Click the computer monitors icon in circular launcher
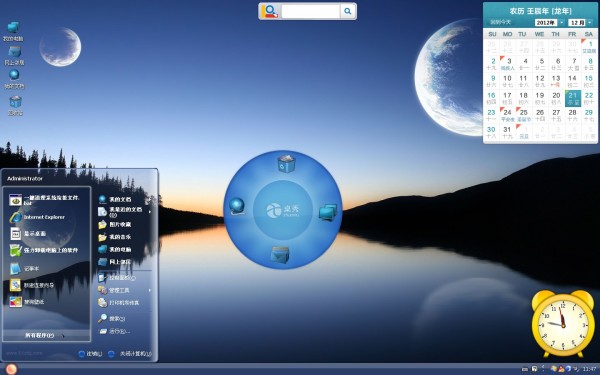Image resolution: width=600 pixels, height=375 pixels. point(328,212)
